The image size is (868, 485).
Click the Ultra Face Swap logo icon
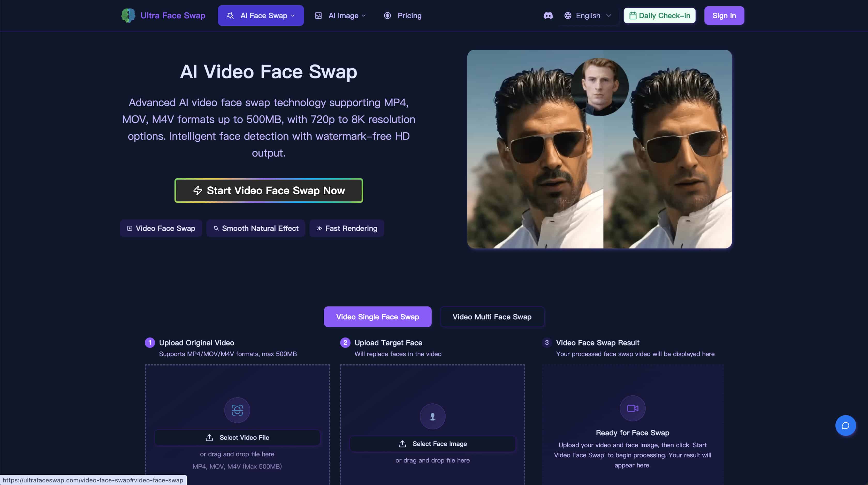point(128,16)
